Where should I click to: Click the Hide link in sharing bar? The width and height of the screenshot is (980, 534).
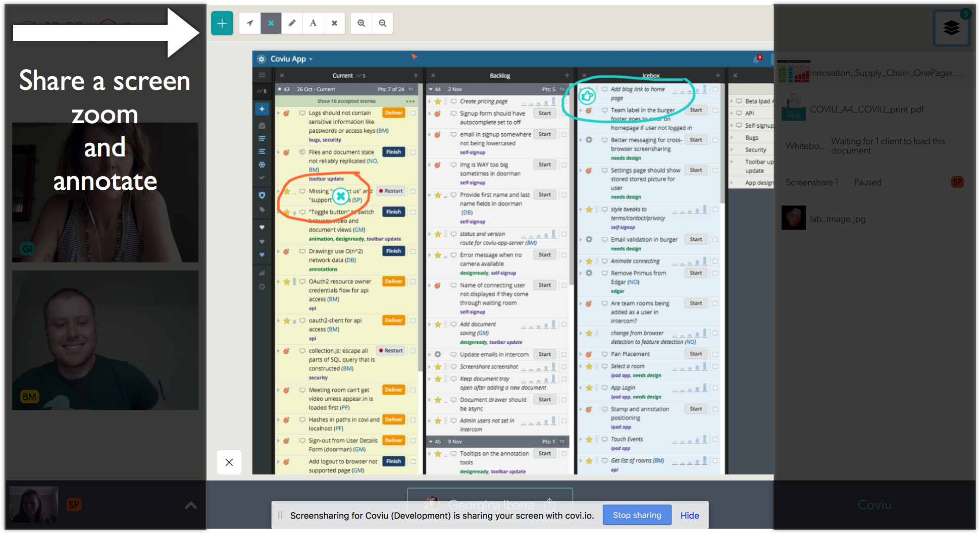tap(690, 515)
